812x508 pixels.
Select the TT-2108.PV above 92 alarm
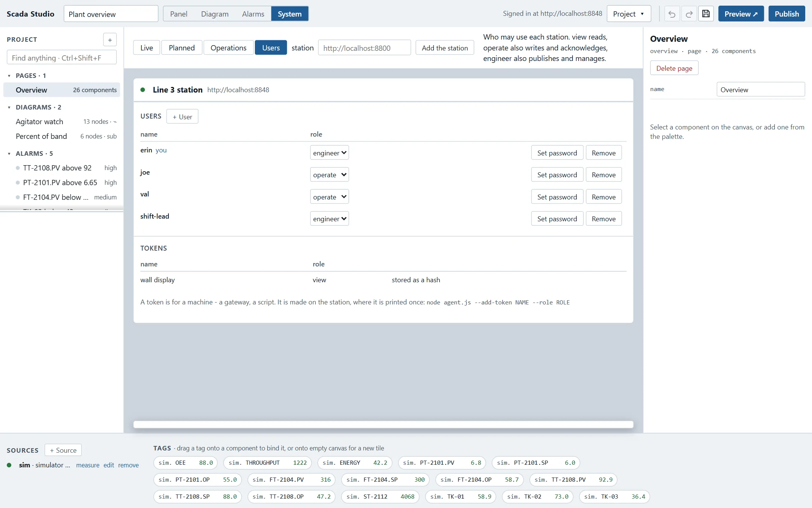coord(62,168)
